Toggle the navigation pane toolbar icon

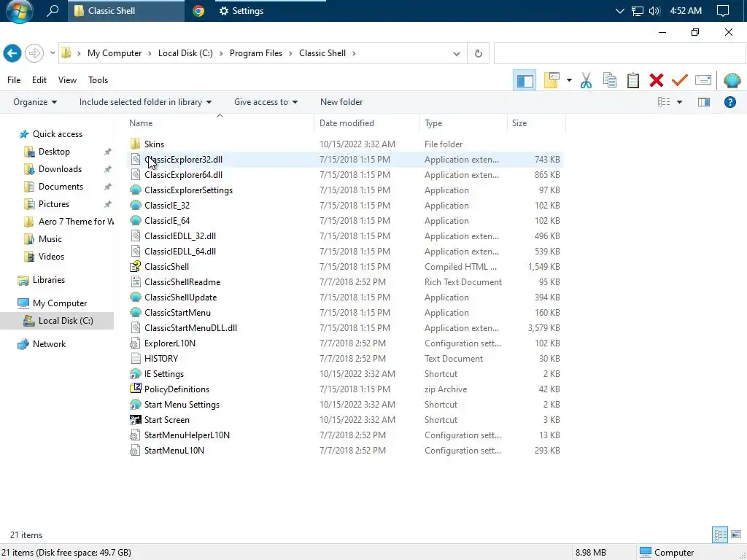525,80
